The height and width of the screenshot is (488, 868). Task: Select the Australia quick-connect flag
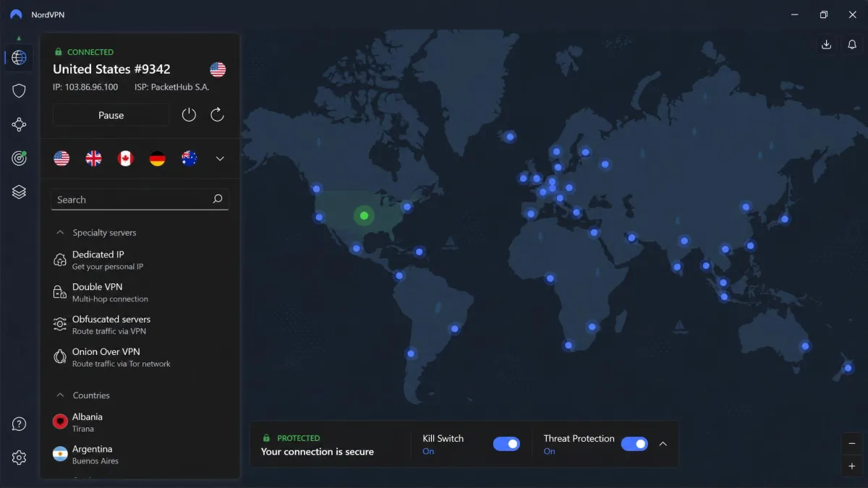pyautogui.click(x=190, y=158)
